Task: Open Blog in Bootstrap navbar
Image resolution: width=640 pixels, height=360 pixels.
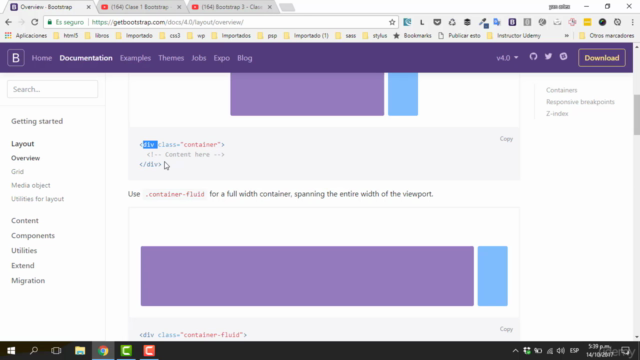Action: click(x=244, y=58)
